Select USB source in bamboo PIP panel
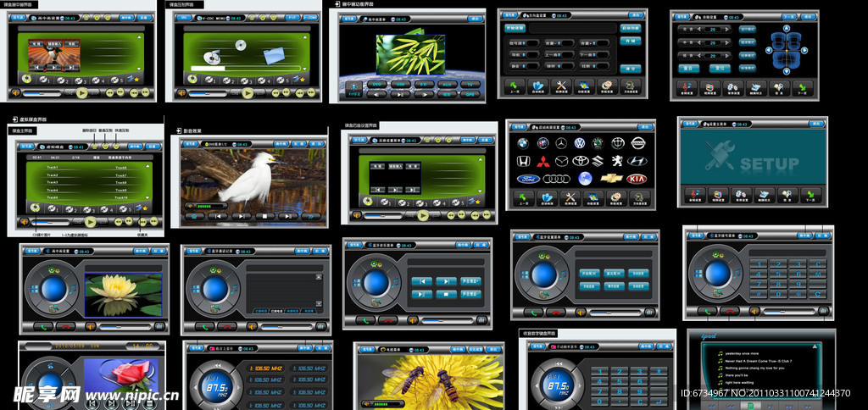 400,84
